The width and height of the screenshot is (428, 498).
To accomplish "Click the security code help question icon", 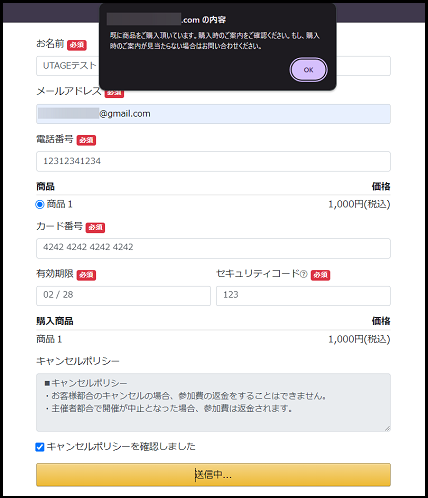I will [x=303, y=274].
